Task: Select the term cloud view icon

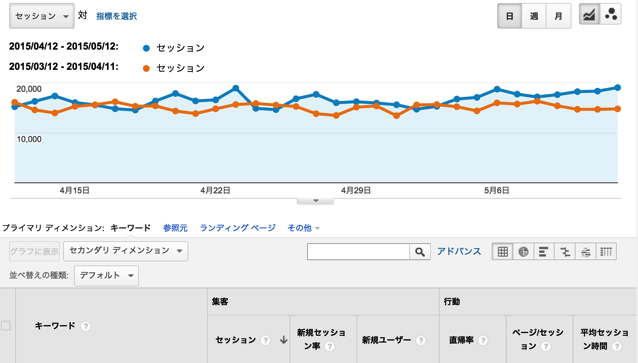Action: click(x=586, y=251)
